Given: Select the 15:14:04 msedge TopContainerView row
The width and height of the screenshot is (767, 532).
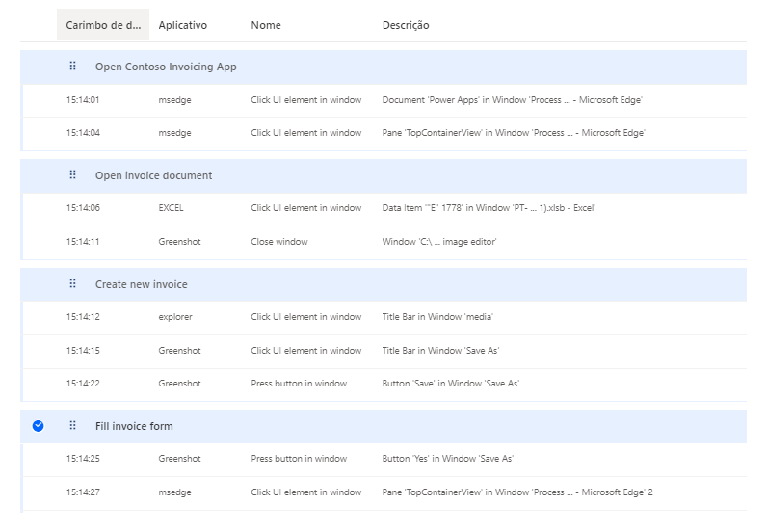Looking at the screenshot, I should [x=385, y=133].
